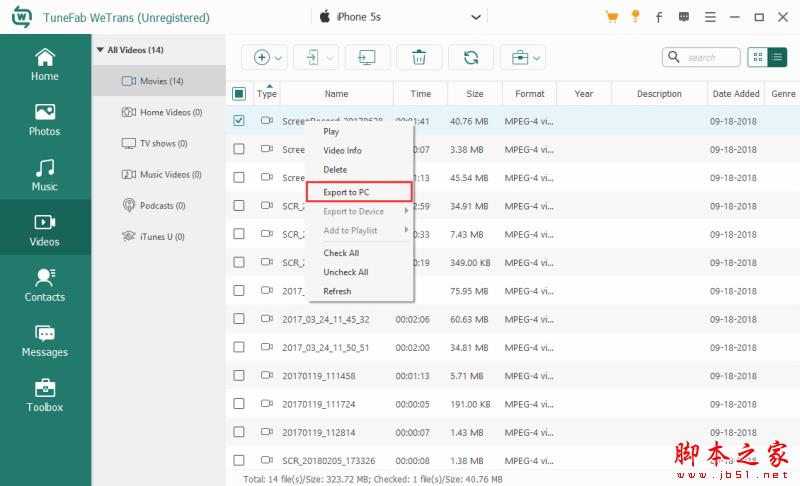Choose Uncheck All from context menu
The image size is (800, 486).
[x=346, y=272]
